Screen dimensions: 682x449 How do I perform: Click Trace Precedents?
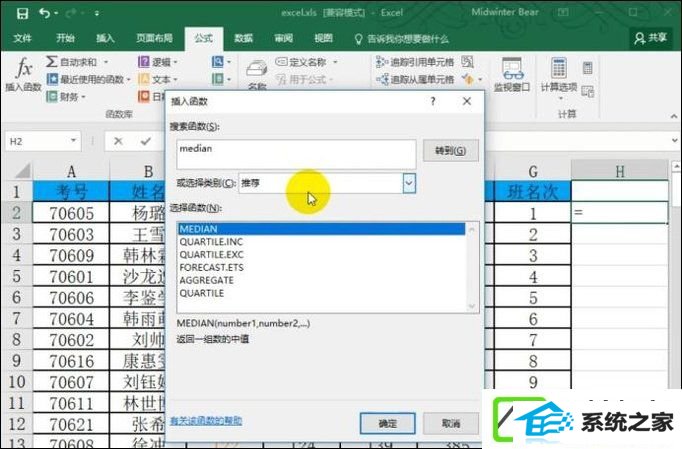[415, 62]
